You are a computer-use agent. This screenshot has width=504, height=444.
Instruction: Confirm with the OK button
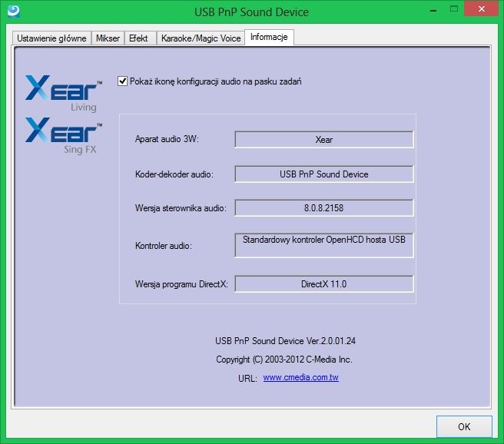[464, 426]
